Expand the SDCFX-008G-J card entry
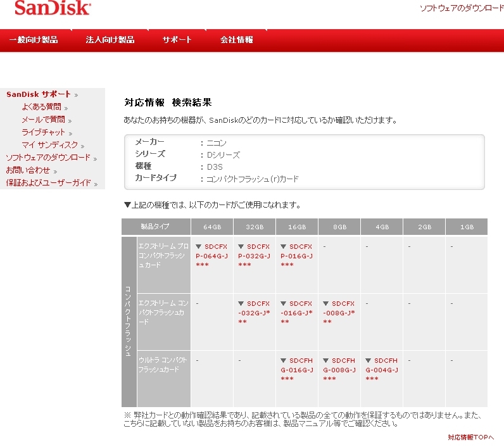Image resolution: width=504 pixels, height=447 pixels. click(339, 312)
